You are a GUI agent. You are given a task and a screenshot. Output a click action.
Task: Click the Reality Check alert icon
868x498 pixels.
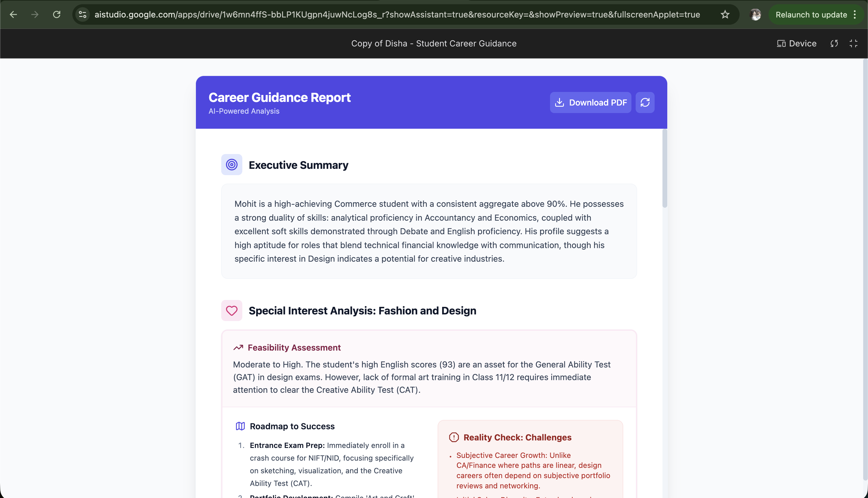tap(454, 437)
